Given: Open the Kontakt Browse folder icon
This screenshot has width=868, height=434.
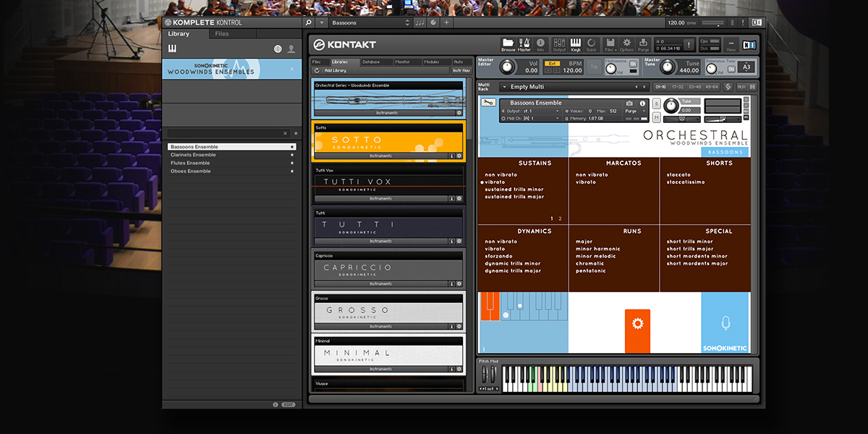Looking at the screenshot, I should [x=508, y=44].
